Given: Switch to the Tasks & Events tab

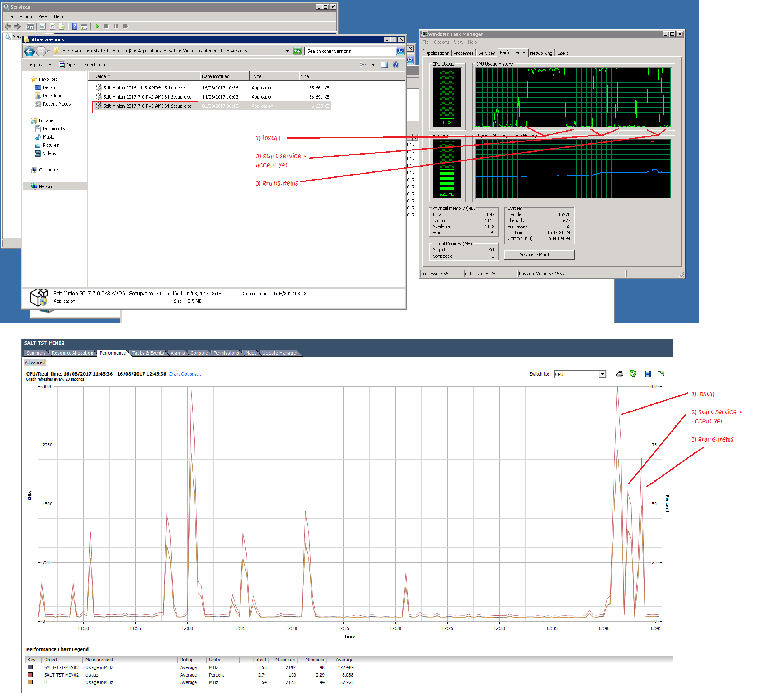Looking at the screenshot, I should tap(148, 353).
